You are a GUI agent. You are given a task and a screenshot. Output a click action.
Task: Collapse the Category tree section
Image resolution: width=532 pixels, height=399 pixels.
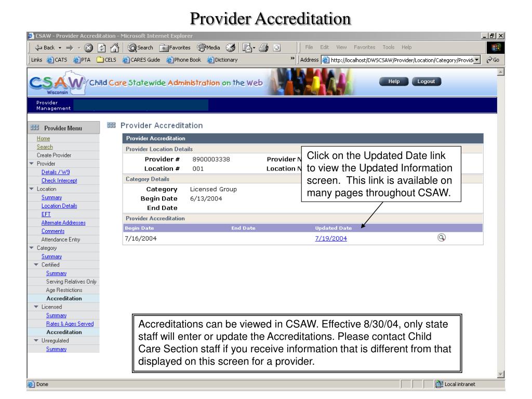[x=32, y=248]
